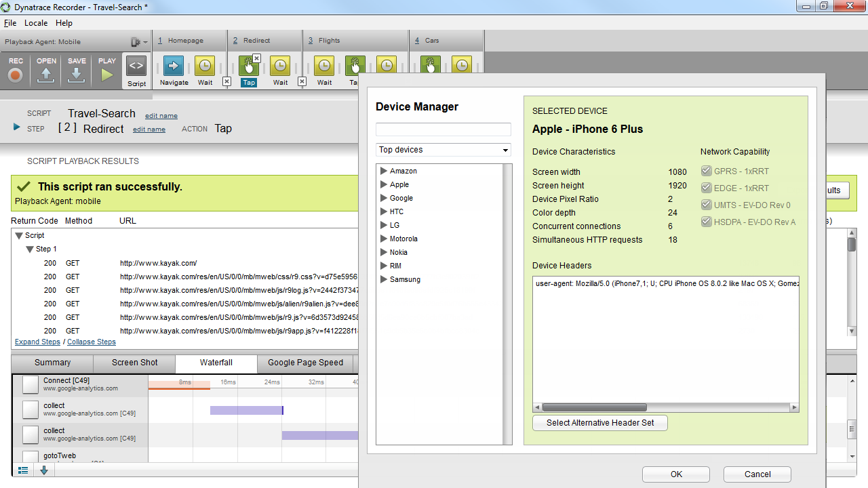This screenshot has height=488, width=868.
Task: Click the Expand Steps link
Action: 37,342
